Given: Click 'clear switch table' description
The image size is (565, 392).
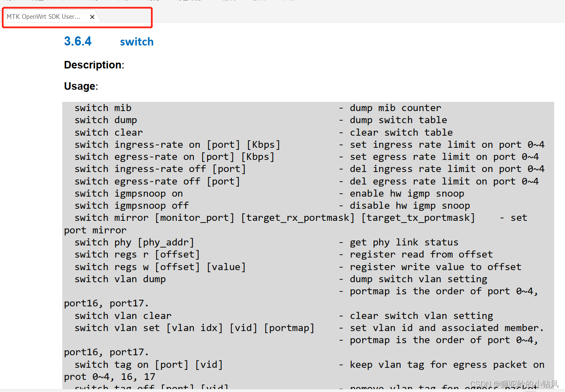Looking at the screenshot, I should pyautogui.click(x=401, y=133).
